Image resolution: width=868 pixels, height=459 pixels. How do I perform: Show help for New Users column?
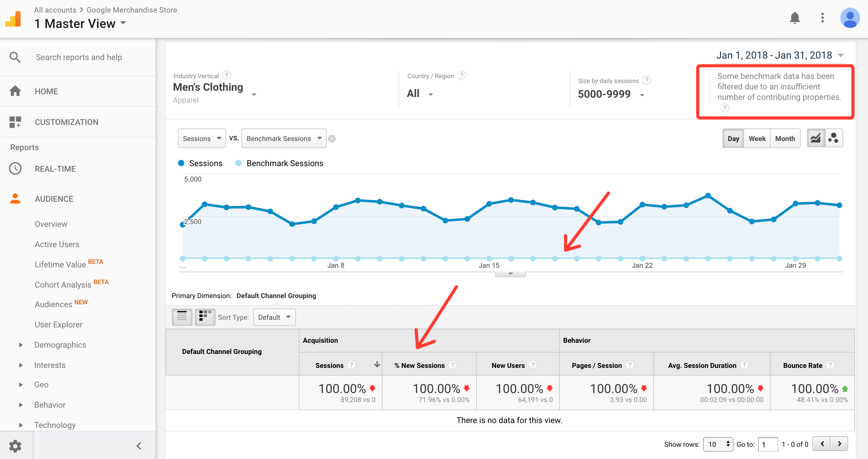(533, 365)
